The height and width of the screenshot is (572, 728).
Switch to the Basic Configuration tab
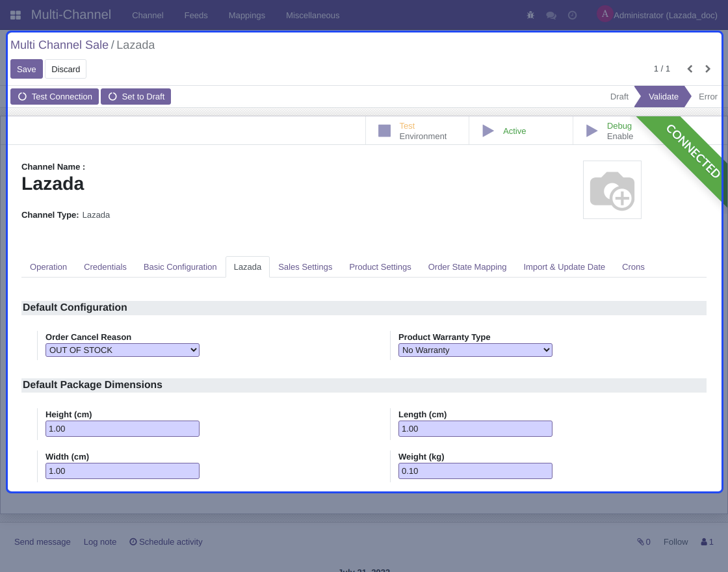180,267
